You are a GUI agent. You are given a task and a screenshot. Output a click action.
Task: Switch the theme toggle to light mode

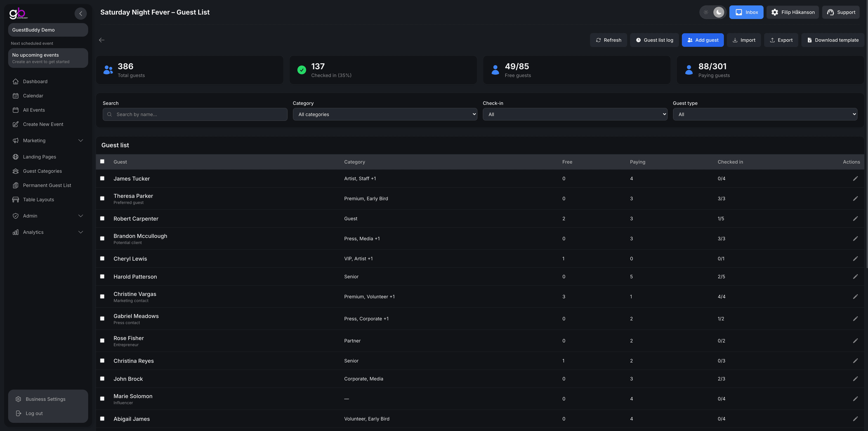(706, 12)
